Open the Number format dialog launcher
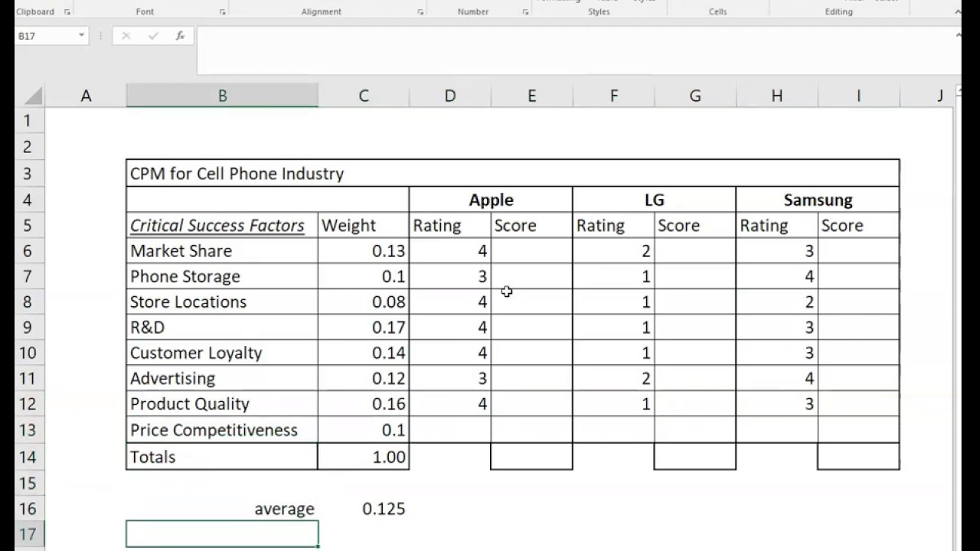This screenshot has width=980, height=551. pyautogui.click(x=525, y=12)
